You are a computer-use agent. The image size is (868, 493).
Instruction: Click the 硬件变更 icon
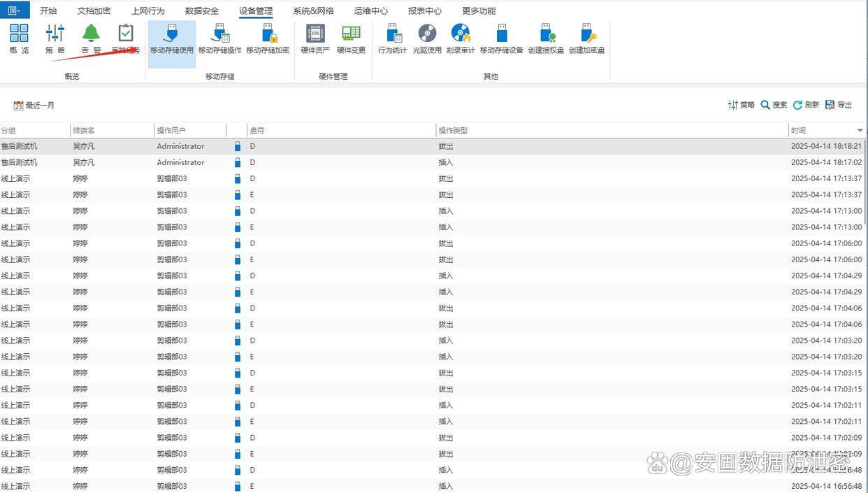pos(351,38)
